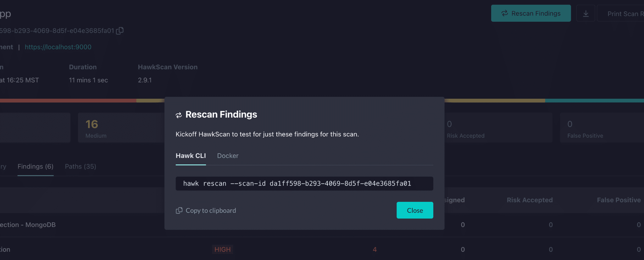Select the Hawk CLI tab
The image size is (644, 260).
tap(191, 156)
